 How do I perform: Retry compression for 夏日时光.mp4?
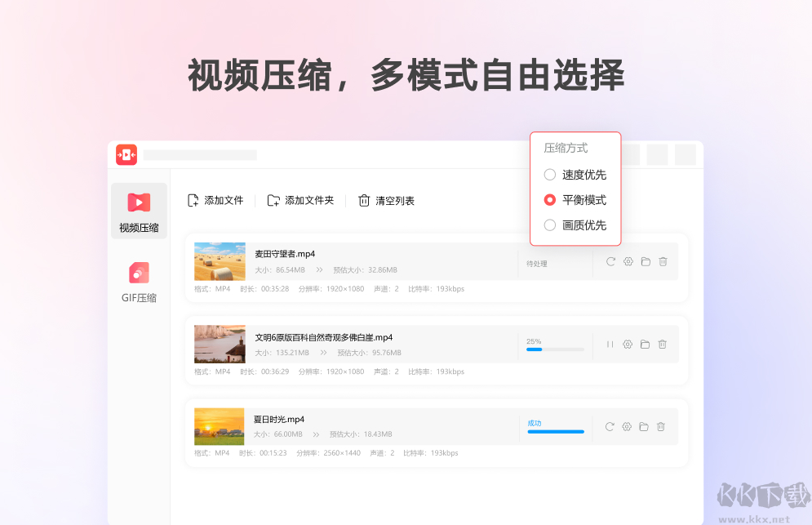pos(610,426)
